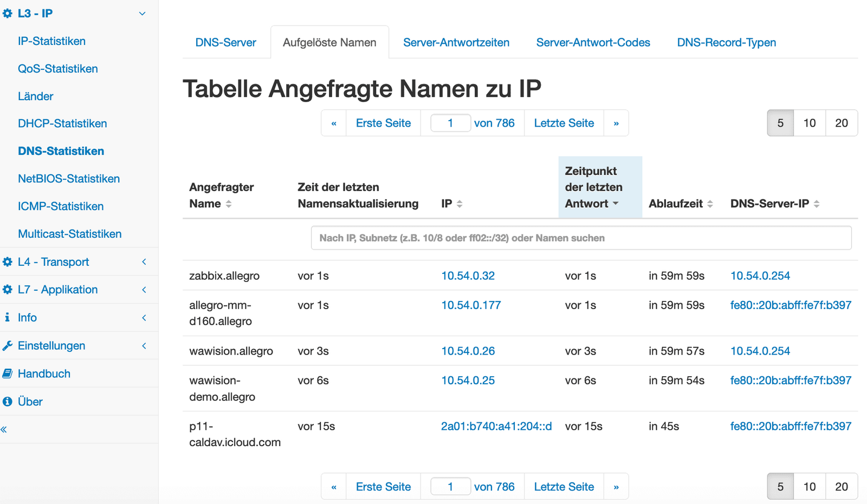Go to Letzte Seite in top pagination
The width and height of the screenshot is (867, 504).
point(564,123)
